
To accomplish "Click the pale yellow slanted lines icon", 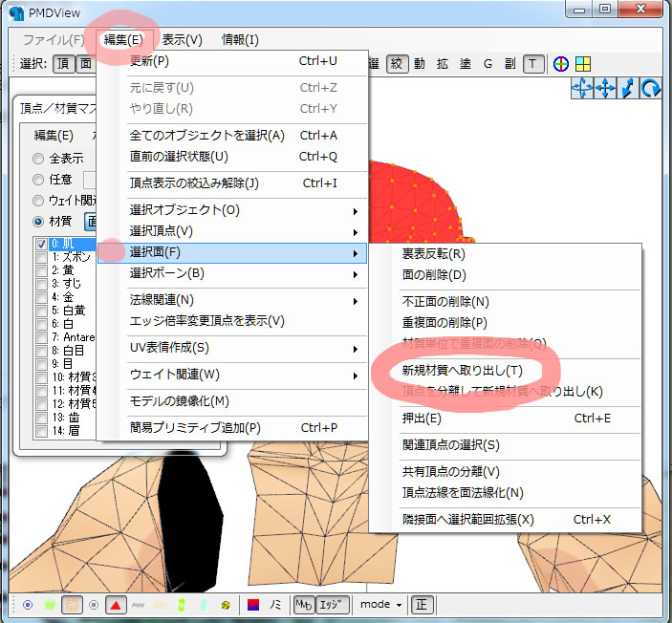I will (160, 605).
